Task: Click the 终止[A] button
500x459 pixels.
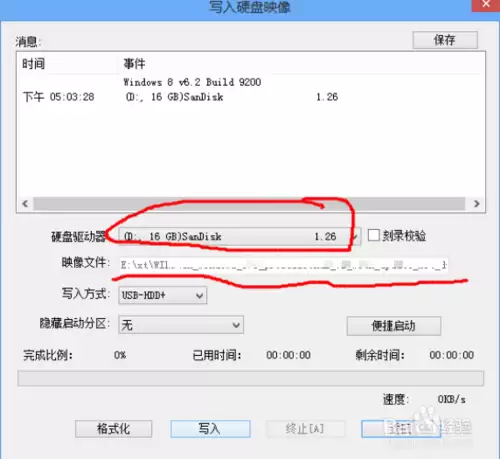Action: coord(305,429)
